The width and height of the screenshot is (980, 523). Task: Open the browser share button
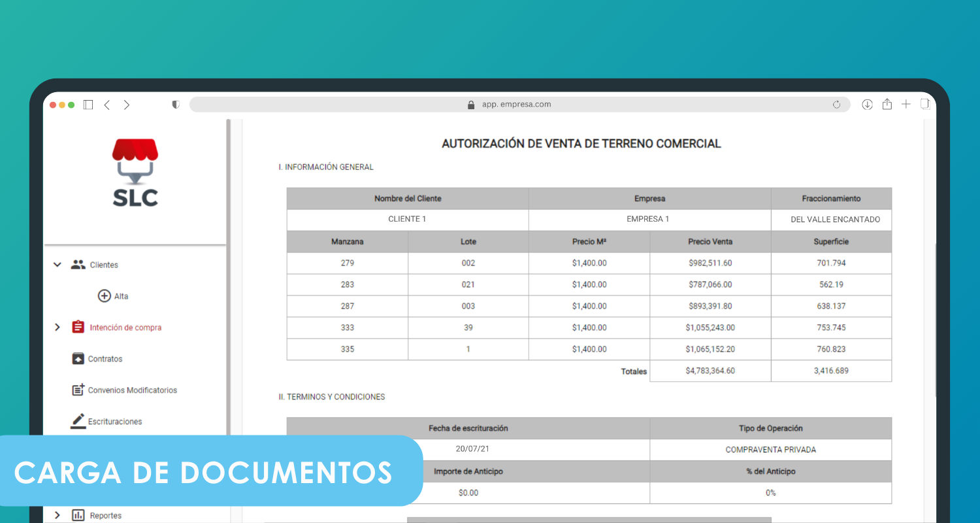(x=887, y=105)
